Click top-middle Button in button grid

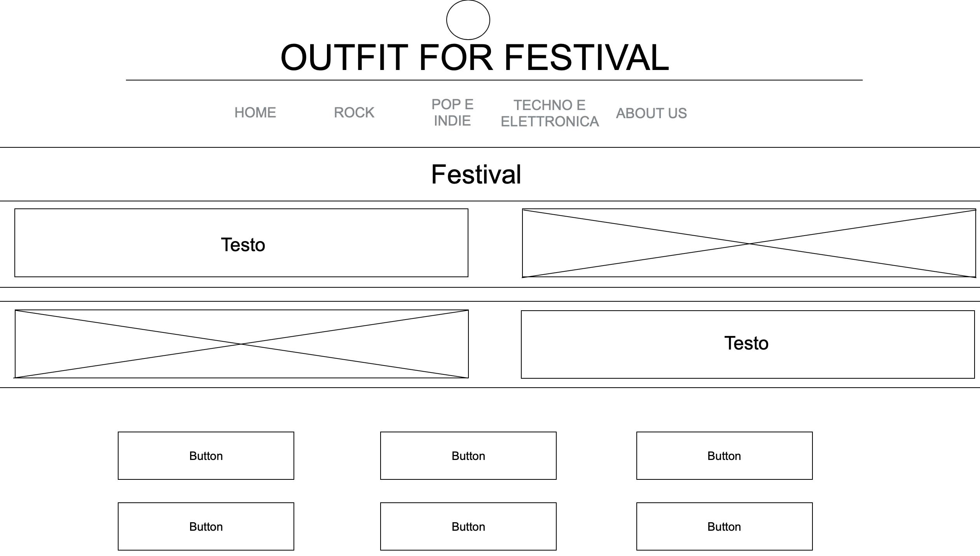click(468, 456)
